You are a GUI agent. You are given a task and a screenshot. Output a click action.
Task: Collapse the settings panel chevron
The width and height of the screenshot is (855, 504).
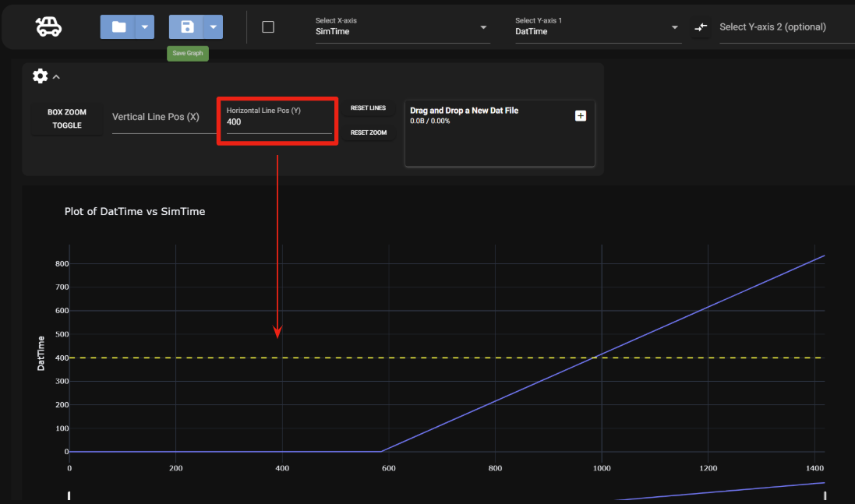[56, 76]
